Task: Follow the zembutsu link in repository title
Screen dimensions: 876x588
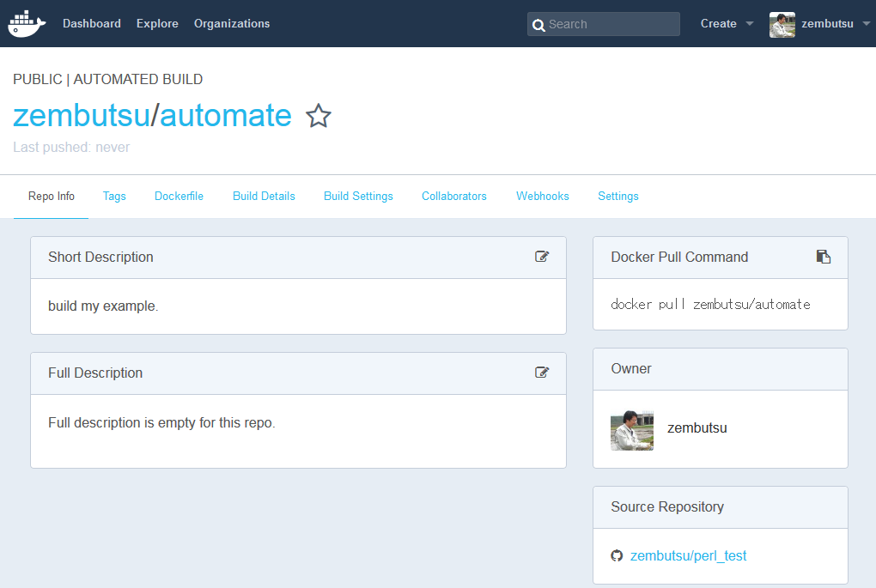Action: coord(82,116)
